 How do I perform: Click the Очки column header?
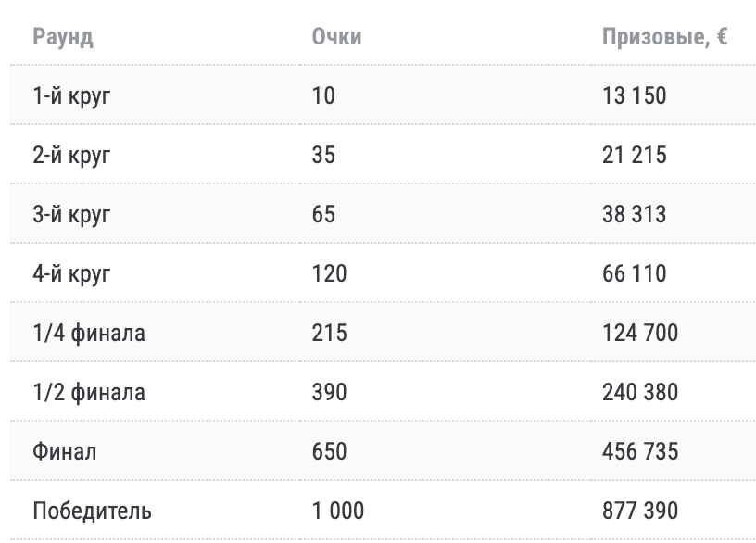[x=336, y=37]
